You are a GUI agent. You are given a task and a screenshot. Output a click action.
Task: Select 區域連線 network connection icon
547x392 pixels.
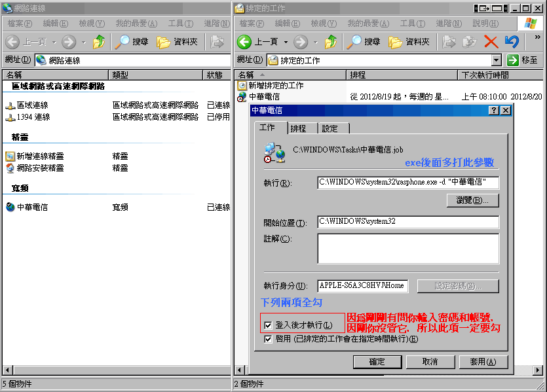pos(10,105)
